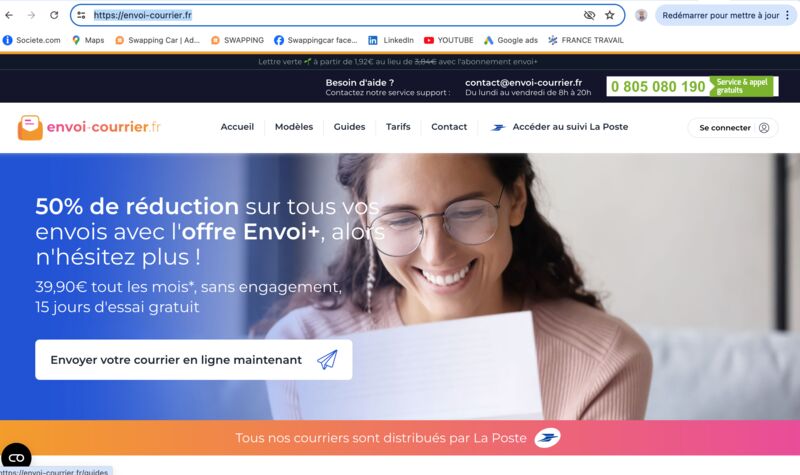Viewport: 800px width, 475px height.
Task: Open the Maps bookmark
Action: 88,40
